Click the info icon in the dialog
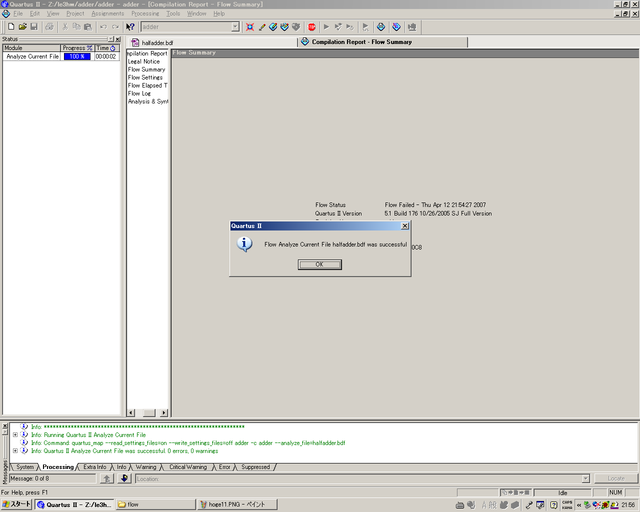 244,244
